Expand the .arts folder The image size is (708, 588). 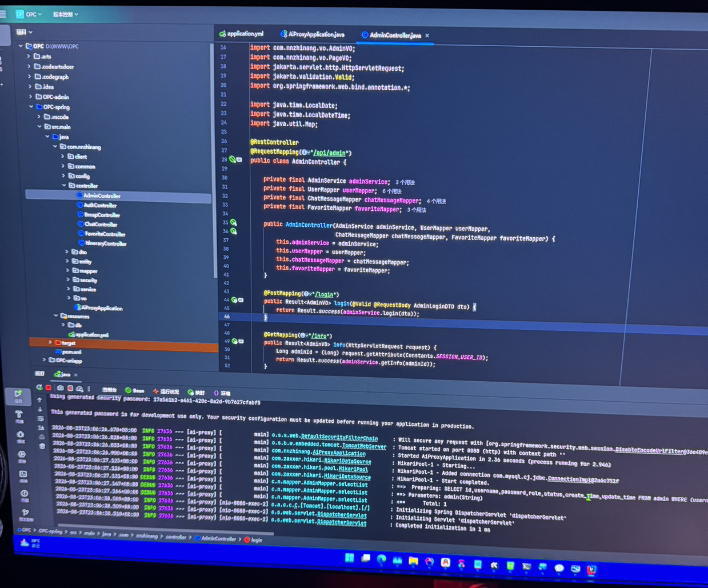(x=29, y=56)
